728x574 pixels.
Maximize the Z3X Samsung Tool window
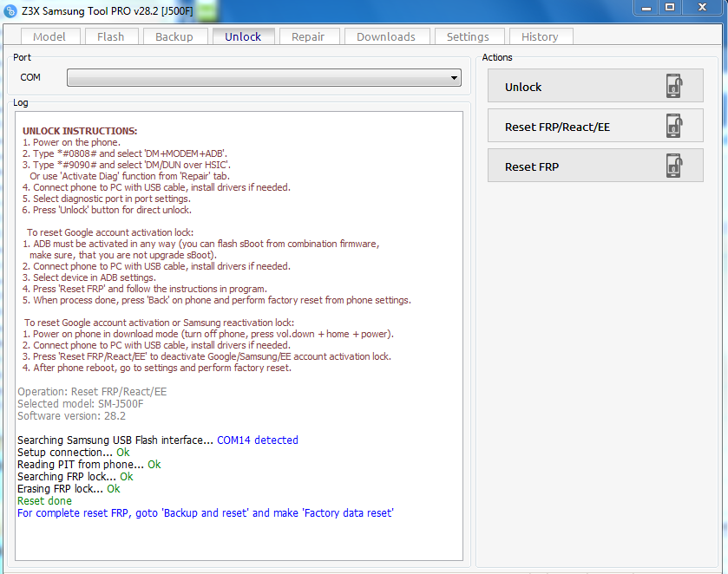click(x=670, y=8)
